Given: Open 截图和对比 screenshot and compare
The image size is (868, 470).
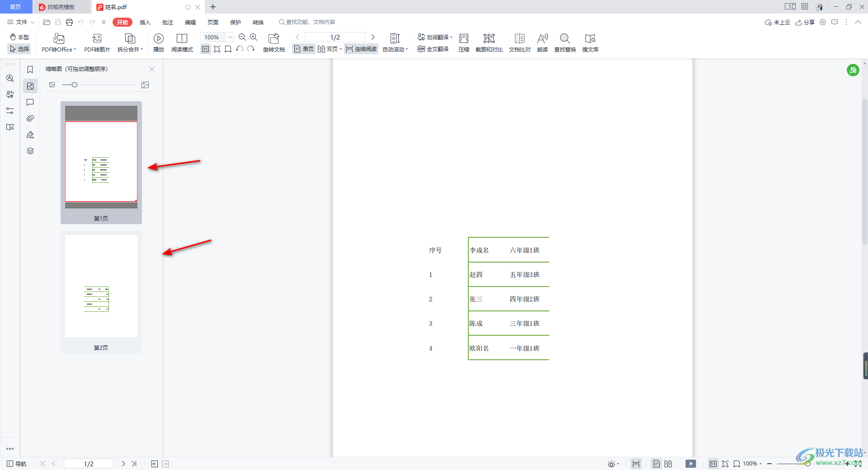Looking at the screenshot, I should coord(489,43).
